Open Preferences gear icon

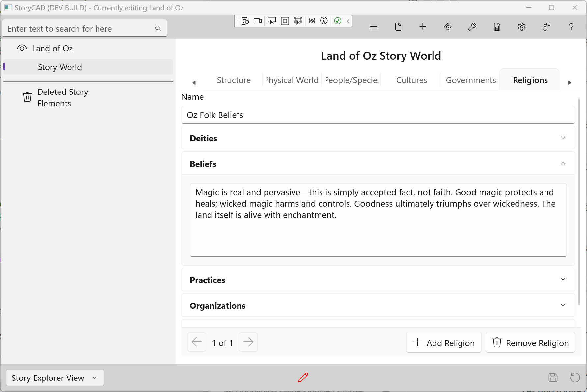(521, 27)
